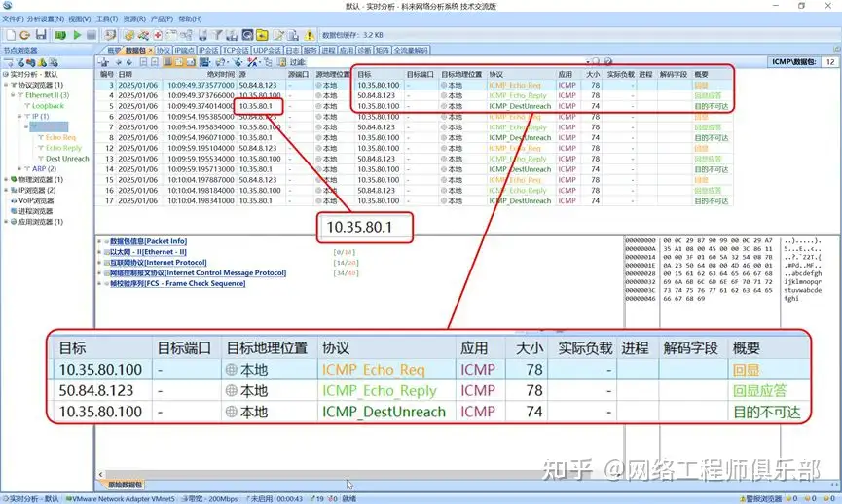Click the red cross icon in main toolbar

click(x=158, y=35)
